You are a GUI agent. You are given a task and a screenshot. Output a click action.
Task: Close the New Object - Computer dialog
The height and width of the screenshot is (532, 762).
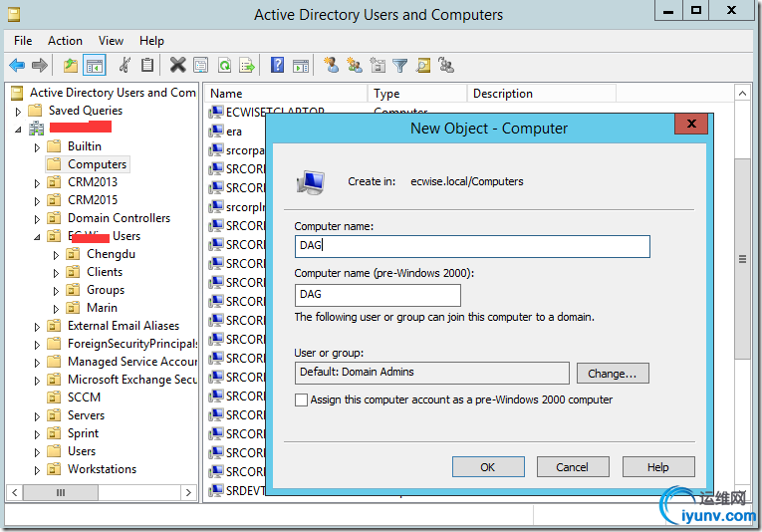point(691,124)
